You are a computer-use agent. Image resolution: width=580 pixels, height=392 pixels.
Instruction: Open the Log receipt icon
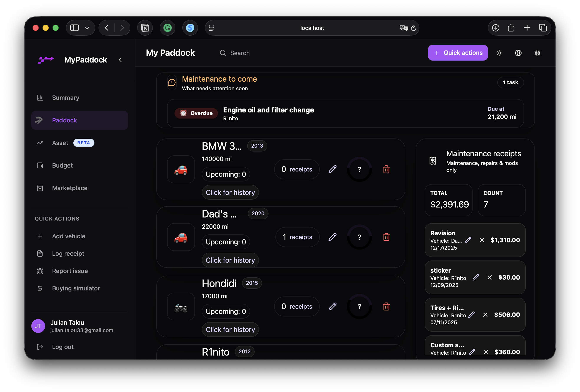coord(40,253)
